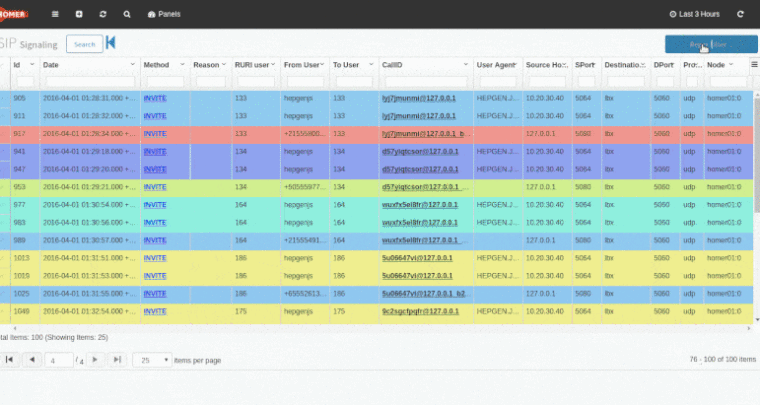Click the Search button
760x405 pixels.
84,44
